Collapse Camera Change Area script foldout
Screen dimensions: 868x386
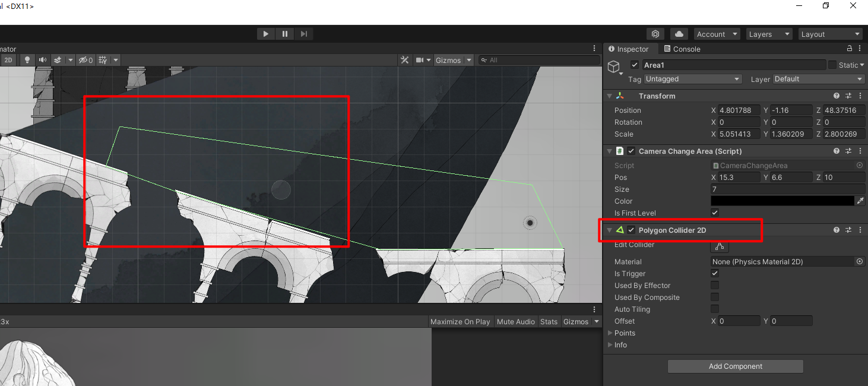[x=609, y=151]
